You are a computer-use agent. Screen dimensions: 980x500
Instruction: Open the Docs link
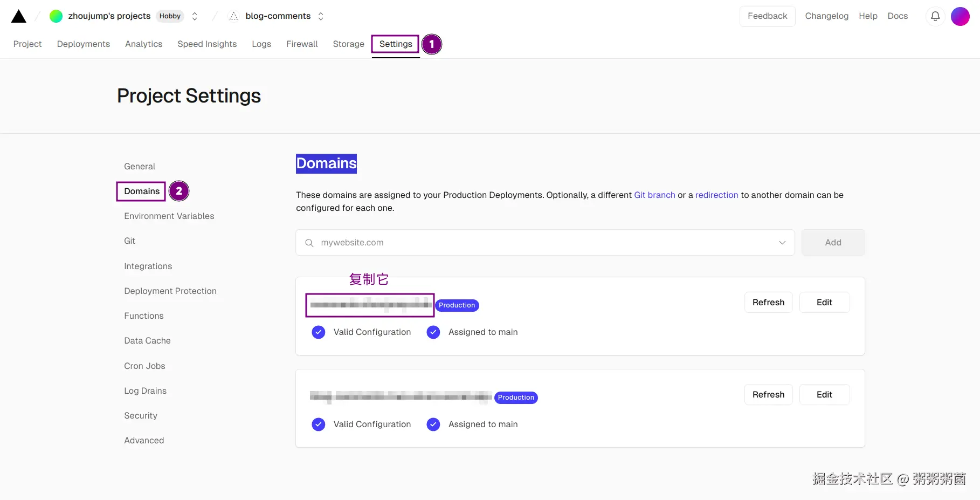point(898,16)
